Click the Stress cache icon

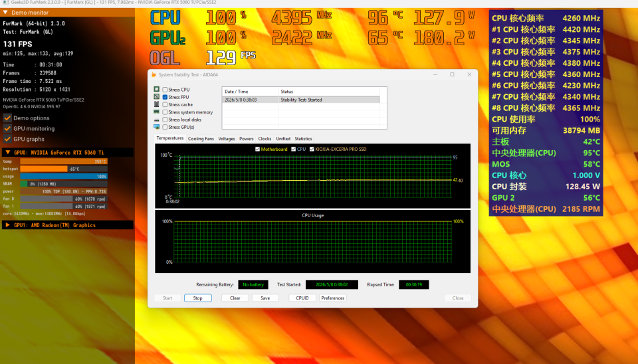pos(157,104)
